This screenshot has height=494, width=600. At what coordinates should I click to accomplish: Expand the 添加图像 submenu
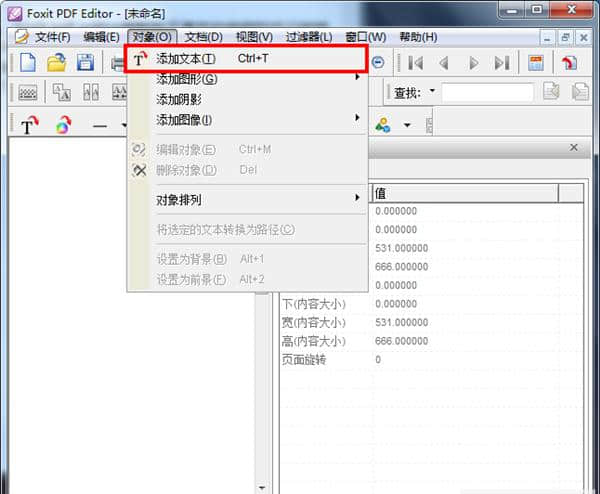pyautogui.click(x=185, y=120)
